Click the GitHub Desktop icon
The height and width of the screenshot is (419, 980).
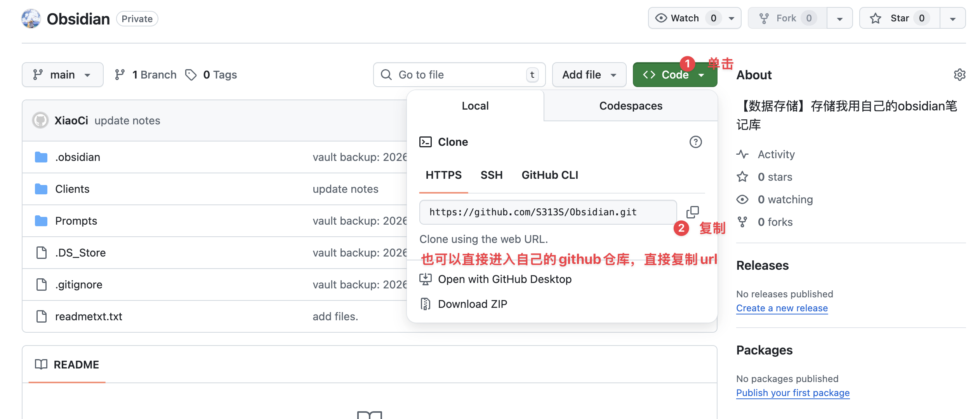click(x=426, y=279)
